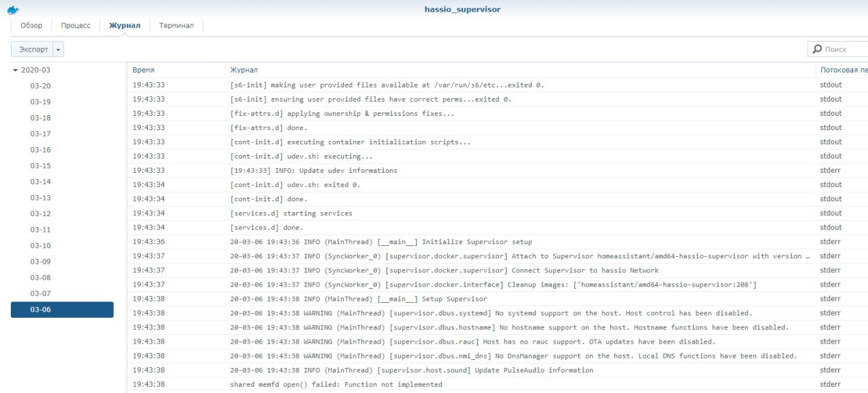Select the 'ensuring user provided files' log row
868x393 pixels.
pos(498,99)
